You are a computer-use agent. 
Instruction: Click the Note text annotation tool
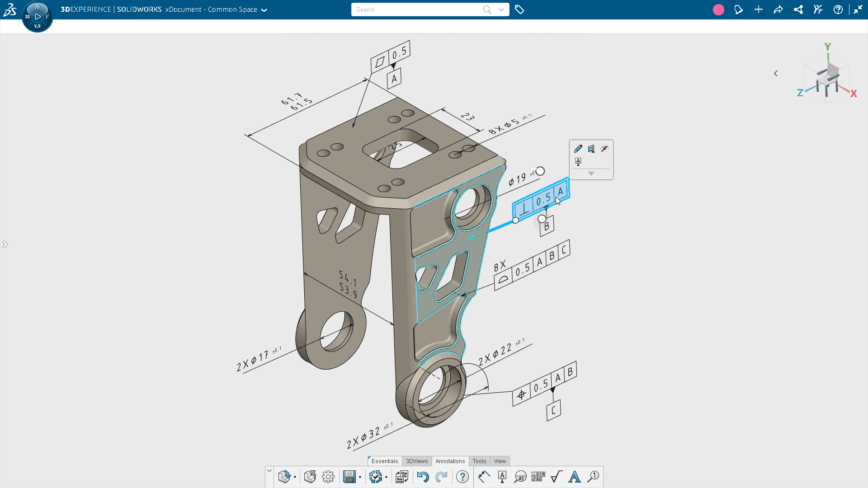tap(575, 477)
